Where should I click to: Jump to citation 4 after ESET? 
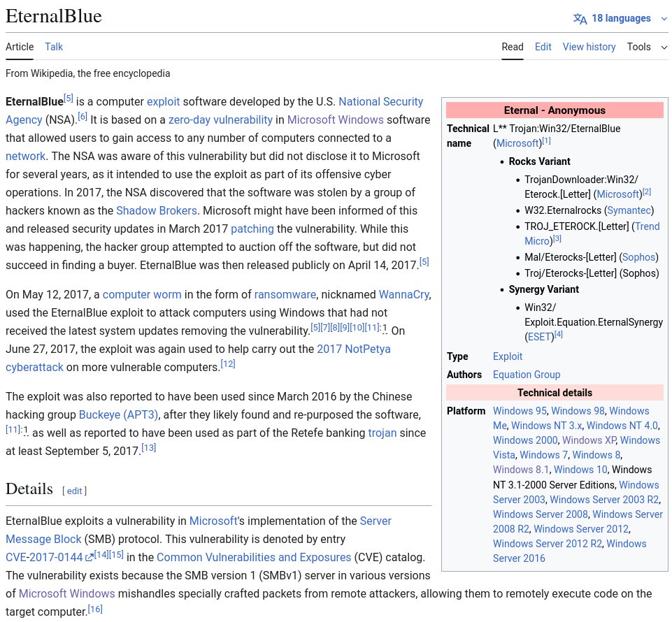[x=558, y=334]
